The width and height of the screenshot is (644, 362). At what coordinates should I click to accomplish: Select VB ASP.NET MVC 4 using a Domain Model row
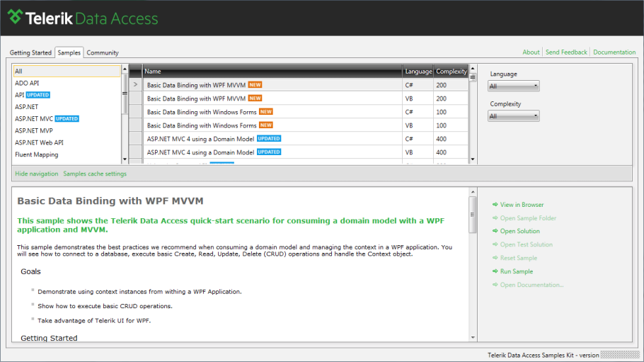tap(305, 152)
